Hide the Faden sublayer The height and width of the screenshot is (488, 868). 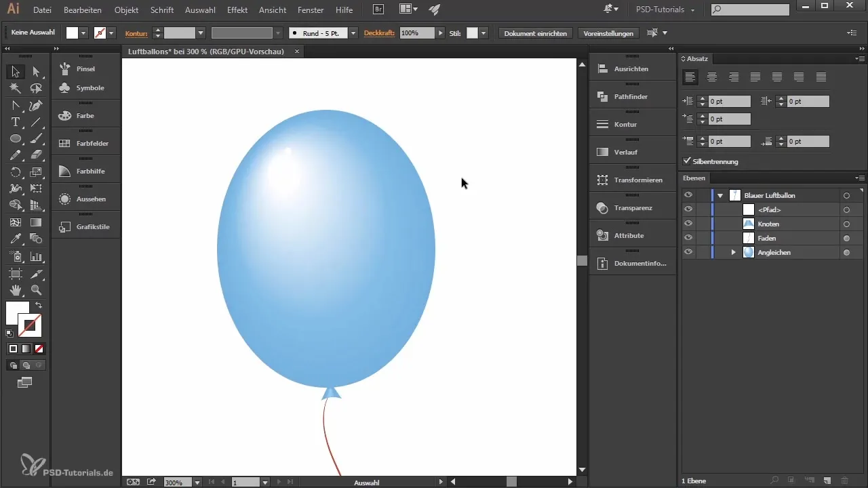(688, 238)
